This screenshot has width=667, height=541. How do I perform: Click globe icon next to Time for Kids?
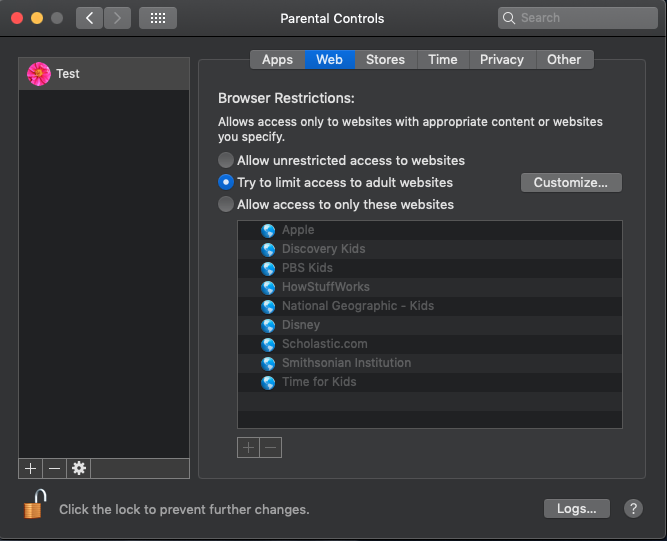point(268,382)
